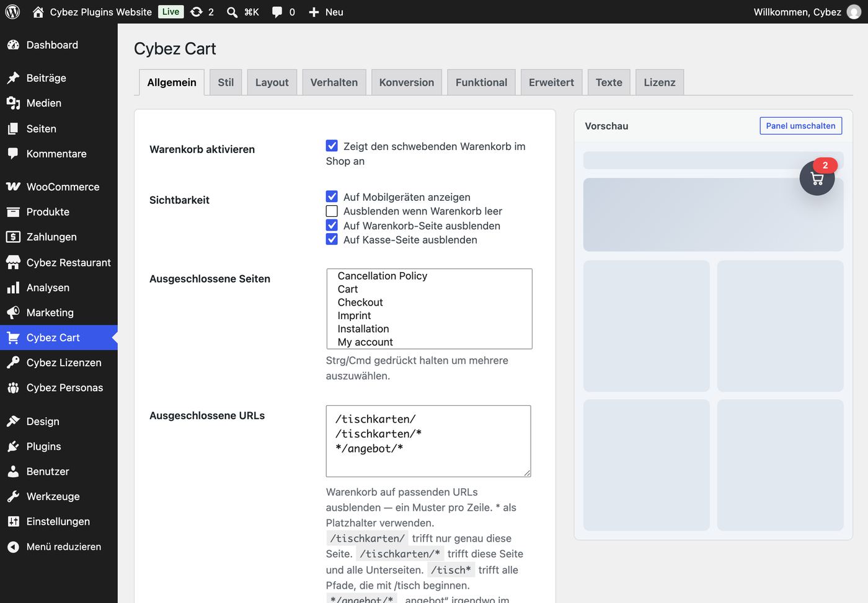
Task: Open the user avatar in admin bar
Action: point(854,12)
